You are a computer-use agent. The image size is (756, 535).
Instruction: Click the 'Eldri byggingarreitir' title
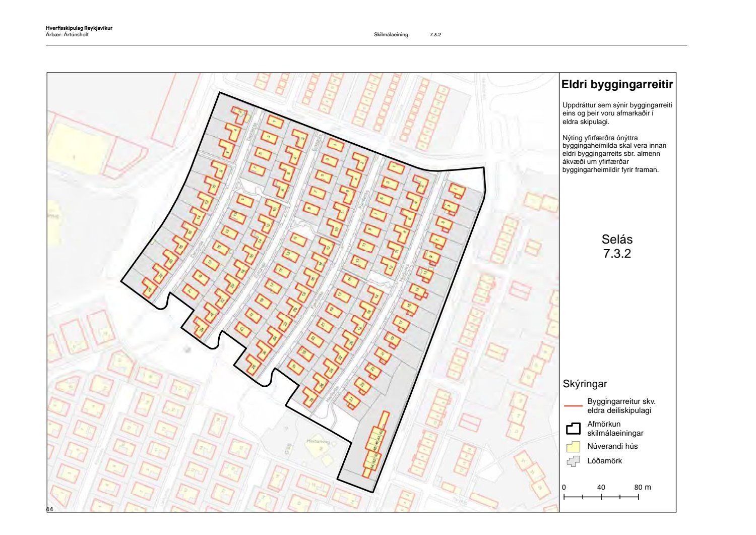tap(617, 85)
